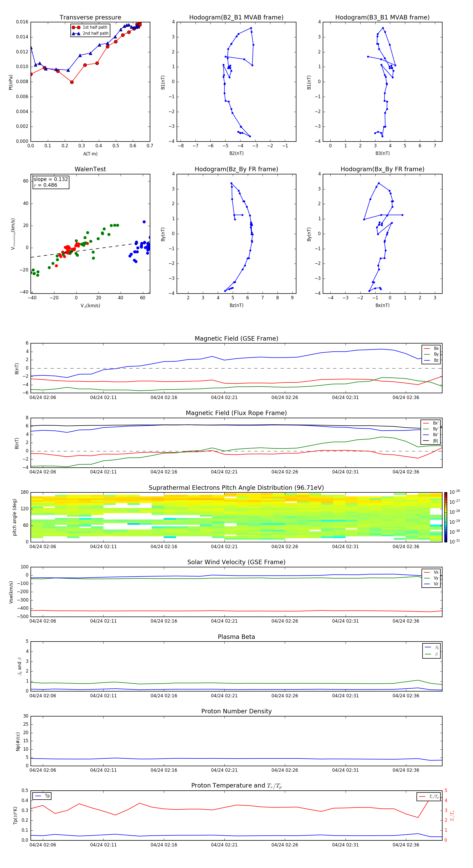This screenshot has height=868, width=473.
Task: Click the "Tp(10^6K)" y-axis label
Action: click(x=15, y=815)
